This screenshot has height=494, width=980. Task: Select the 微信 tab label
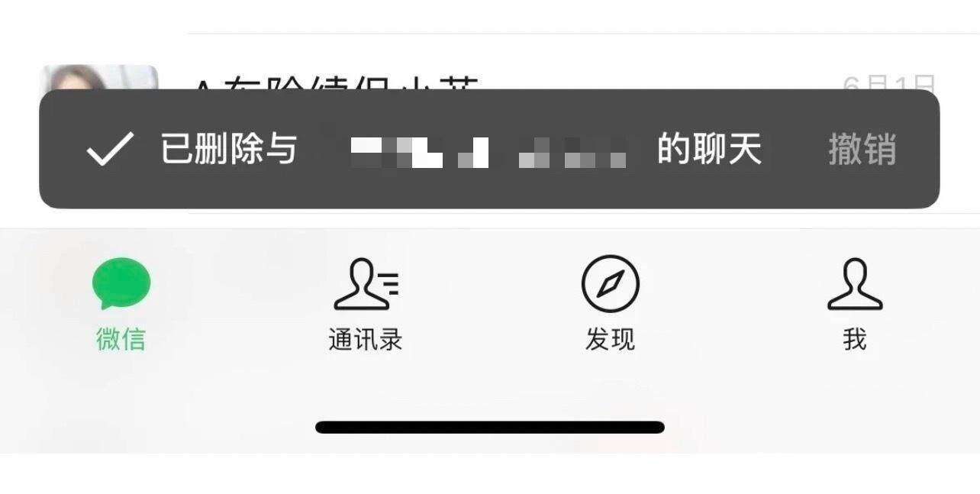click(x=121, y=338)
